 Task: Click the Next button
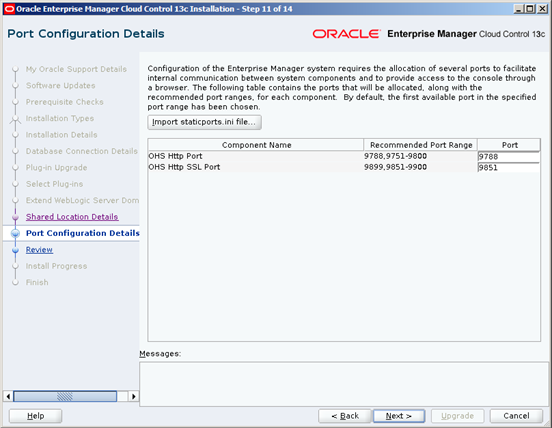click(x=399, y=416)
